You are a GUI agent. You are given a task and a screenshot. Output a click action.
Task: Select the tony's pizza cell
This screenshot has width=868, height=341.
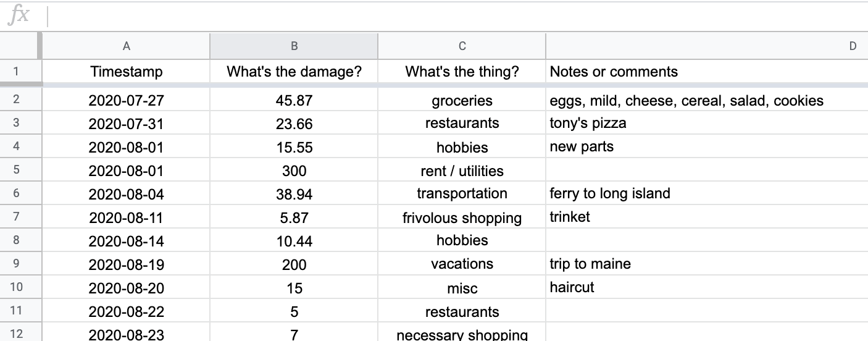click(x=707, y=123)
